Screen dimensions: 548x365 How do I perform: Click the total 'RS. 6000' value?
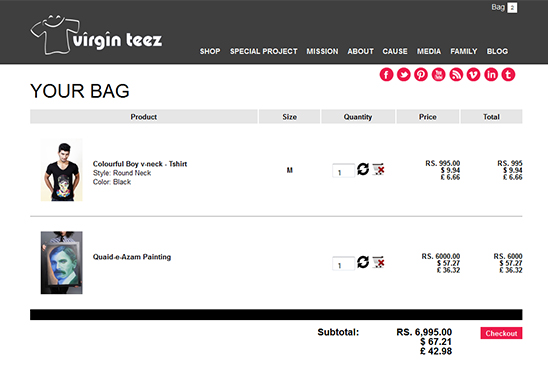coord(508,256)
